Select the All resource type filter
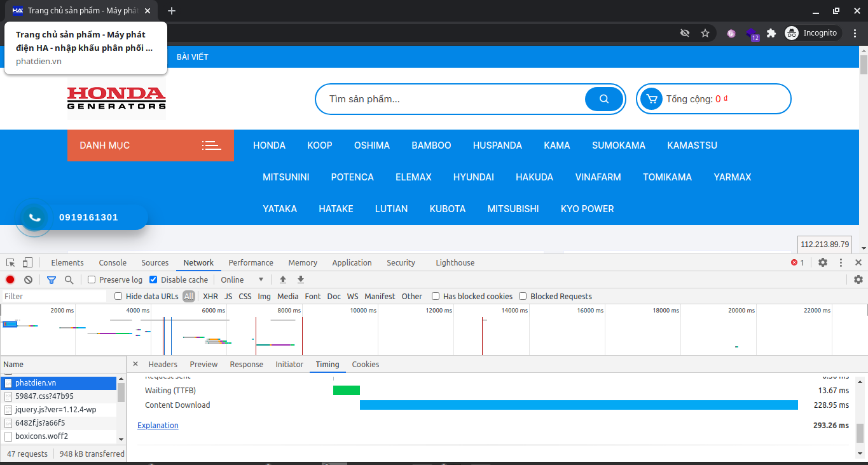The height and width of the screenshot is (465, 868). coord(189,296)
